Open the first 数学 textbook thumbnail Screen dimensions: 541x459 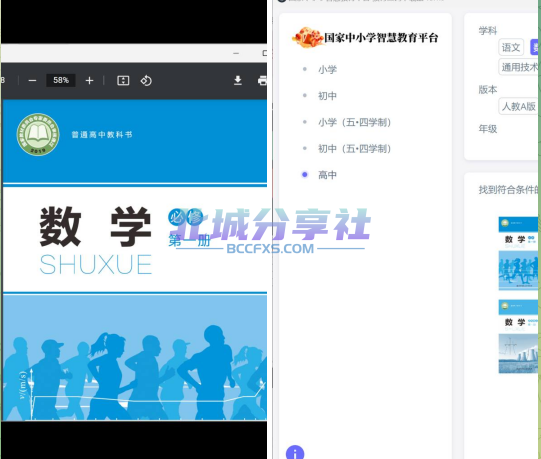tap(519, 253)
